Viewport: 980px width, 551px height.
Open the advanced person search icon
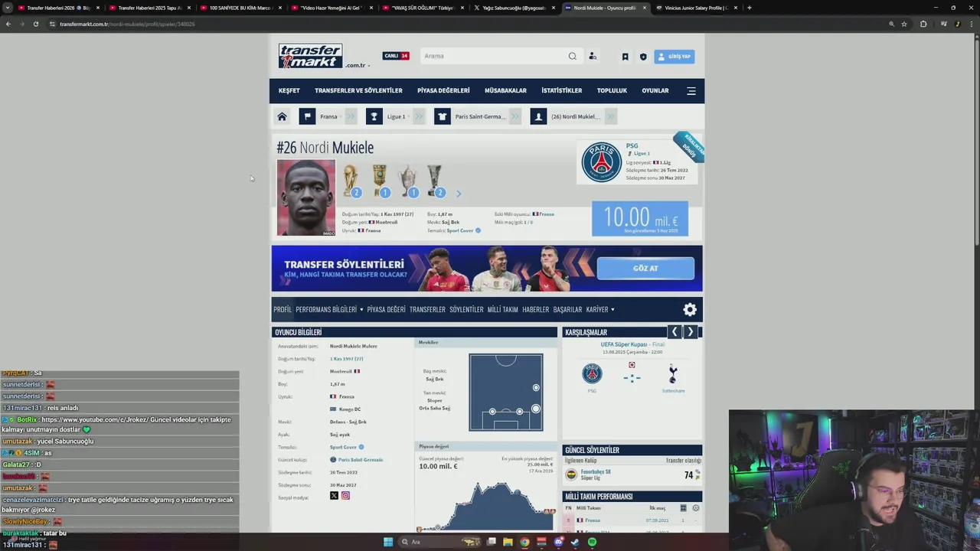(593, 56)
